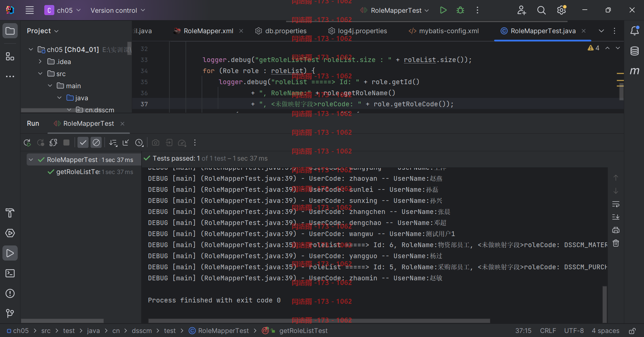Close RoleMapperTest run tab

coord(122,124)
